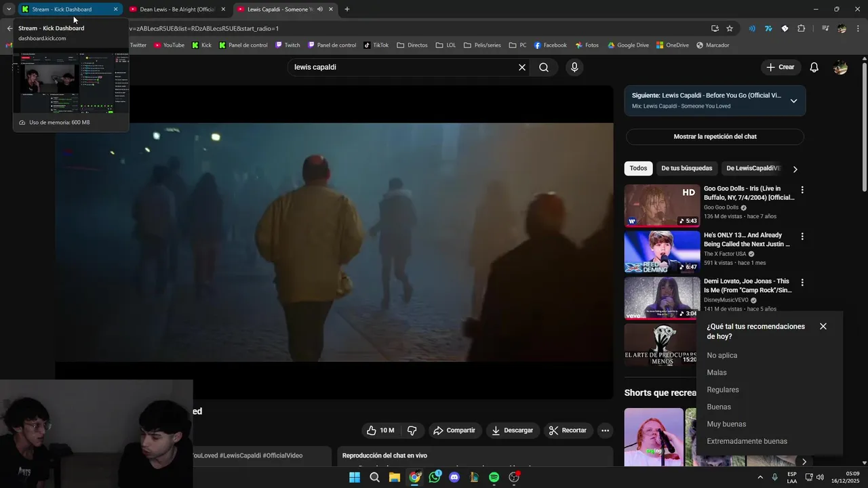Click the Descargar button

[512, 430]
